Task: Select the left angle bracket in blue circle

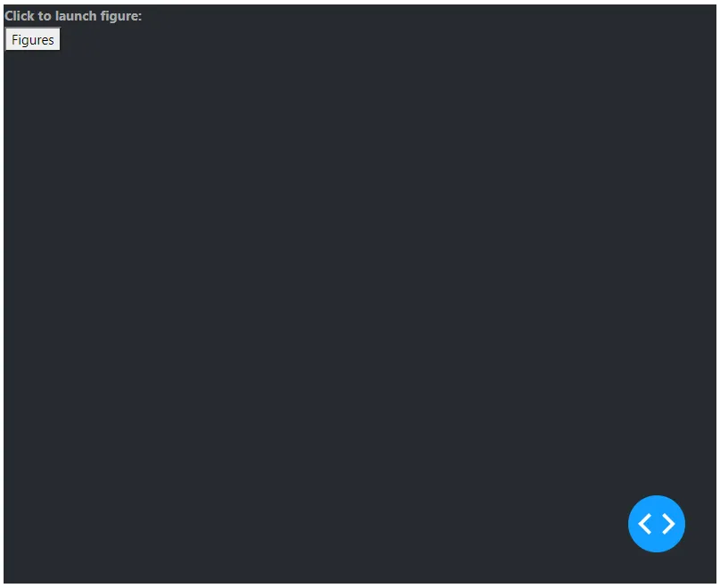Action: pyautogui.click(x=644, y=524)
